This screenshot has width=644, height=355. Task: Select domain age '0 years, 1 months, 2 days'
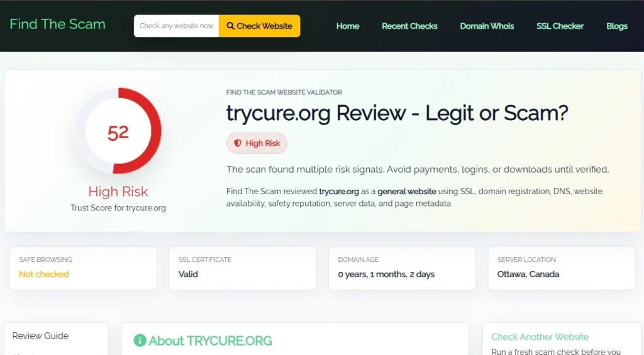point(386,274)
